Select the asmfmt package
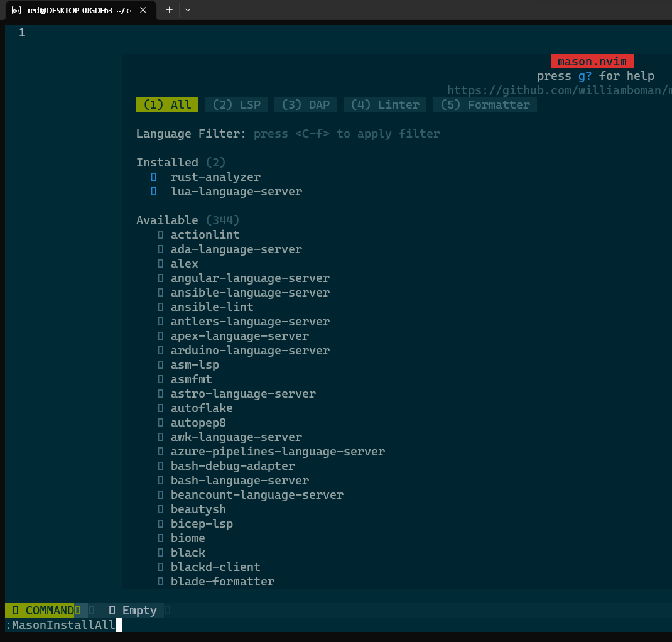 point(191,379)
